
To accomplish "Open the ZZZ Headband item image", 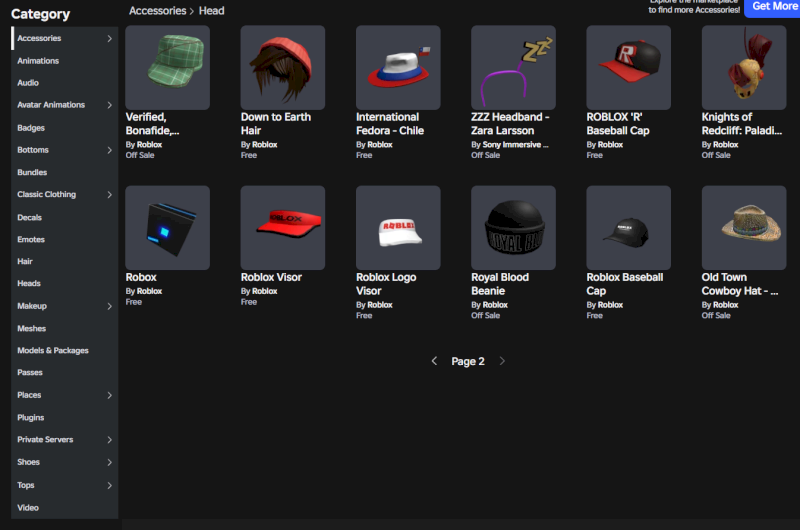I will point(513,67).
